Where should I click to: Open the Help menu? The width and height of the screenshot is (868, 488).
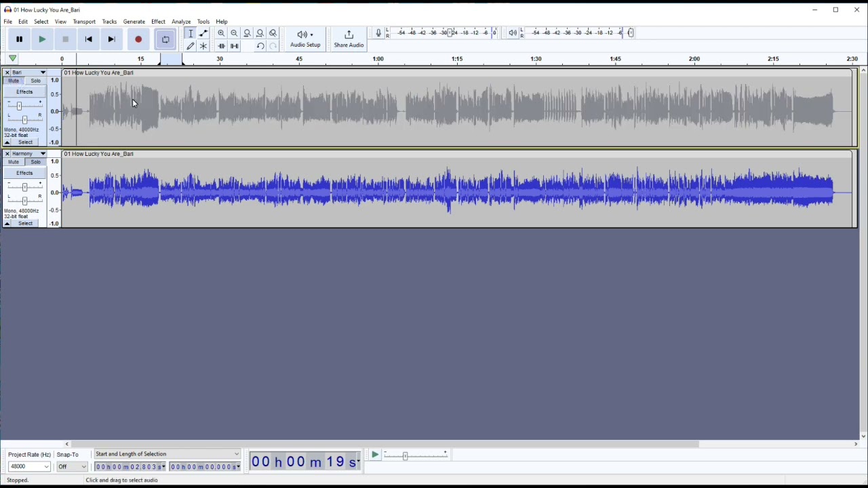click(222, 22)
